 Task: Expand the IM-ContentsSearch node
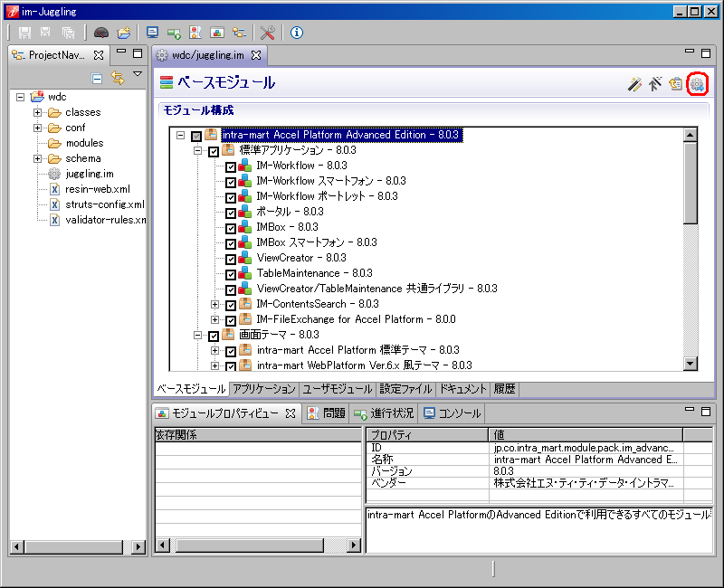coord(214,304)
